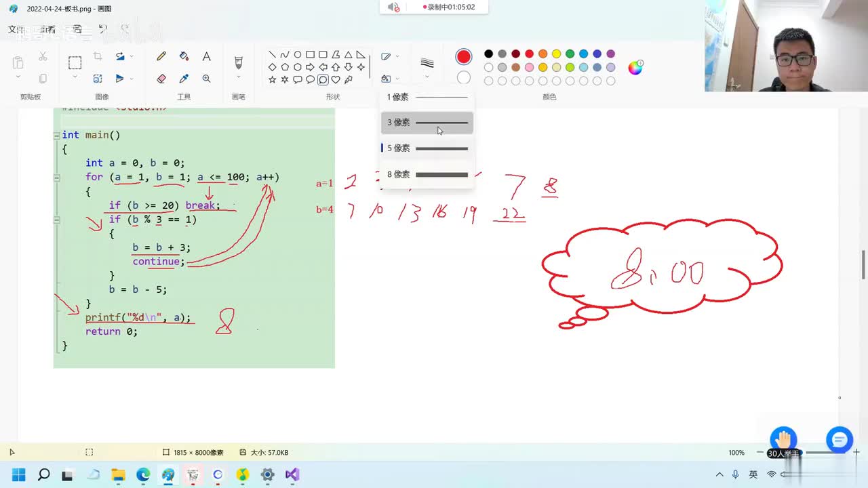Click the Undo arrow in title bar
This screenshot has width=868, height=488.
102,28
